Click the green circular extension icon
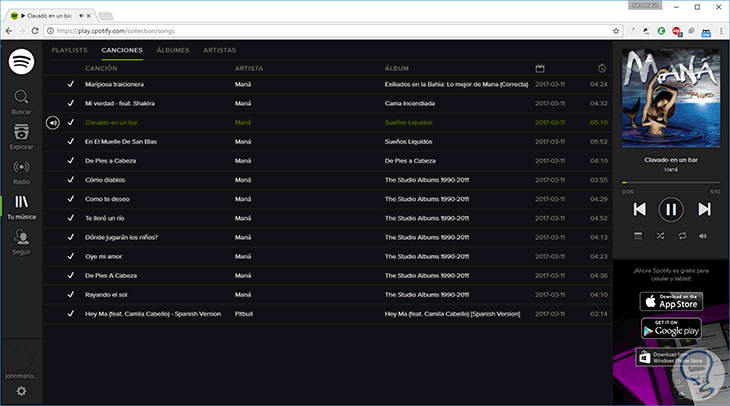Screen dimensions: 730x406 pyautogui.click(x=661, y=31)
